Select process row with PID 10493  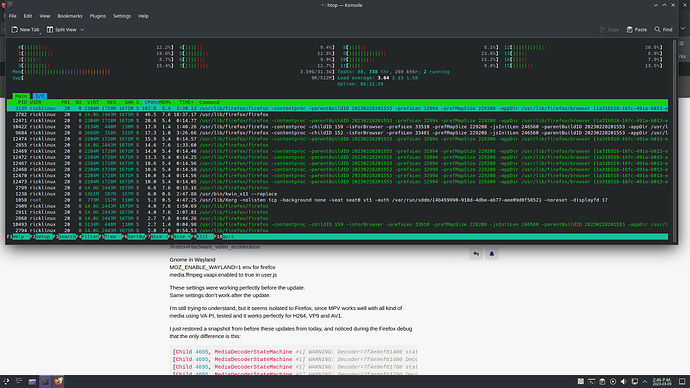(338, 224)
